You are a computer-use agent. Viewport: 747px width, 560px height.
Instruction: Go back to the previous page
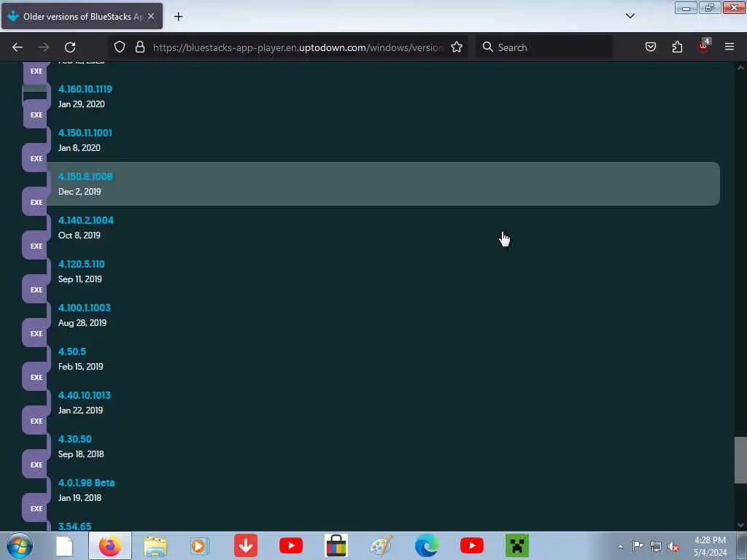point(18,47)
